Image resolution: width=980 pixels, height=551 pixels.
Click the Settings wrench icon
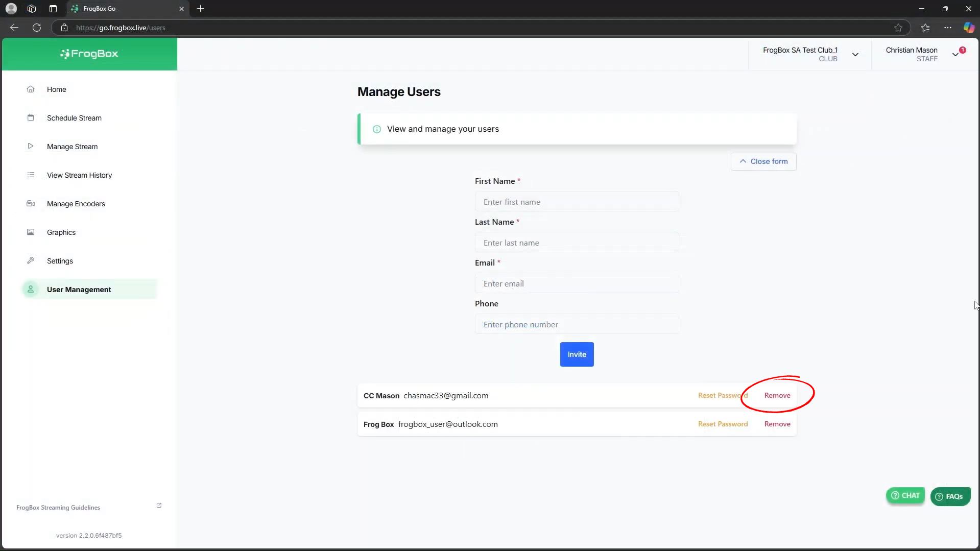[x=31, y=261]
